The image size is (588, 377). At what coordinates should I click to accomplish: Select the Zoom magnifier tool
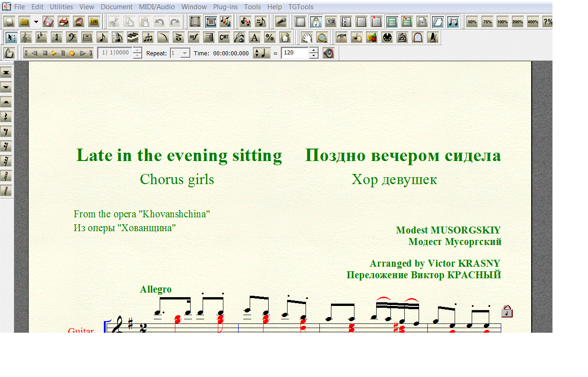pos(322,37)
